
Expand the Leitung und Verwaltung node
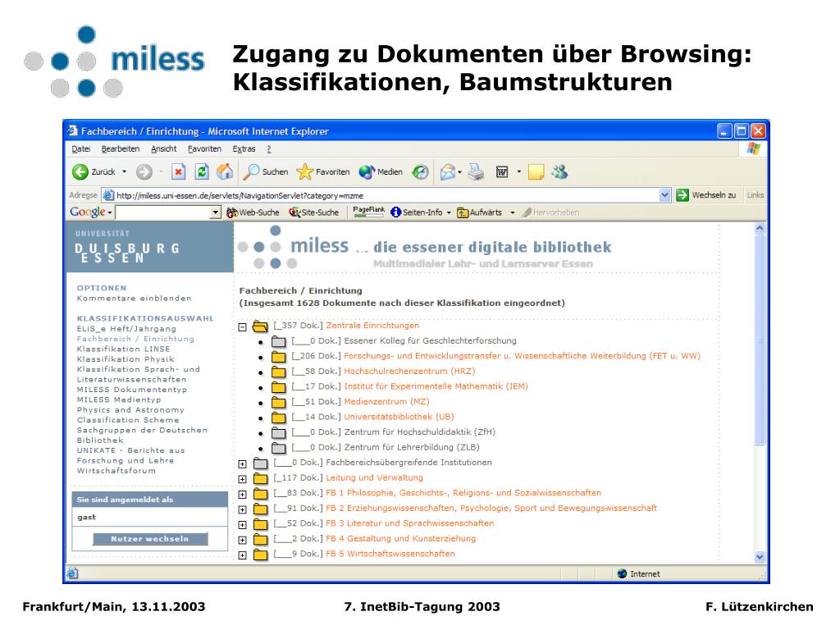click(x=243, y=479)
